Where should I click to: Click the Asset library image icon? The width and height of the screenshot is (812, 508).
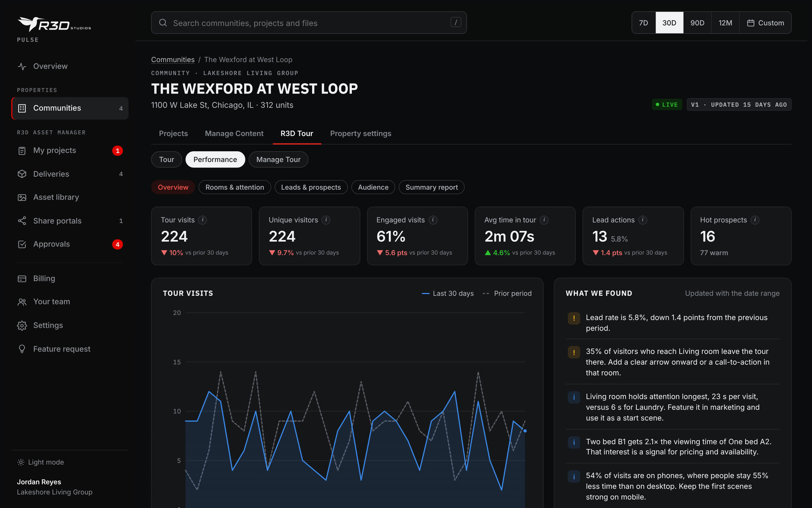click(x=22, y=197)
